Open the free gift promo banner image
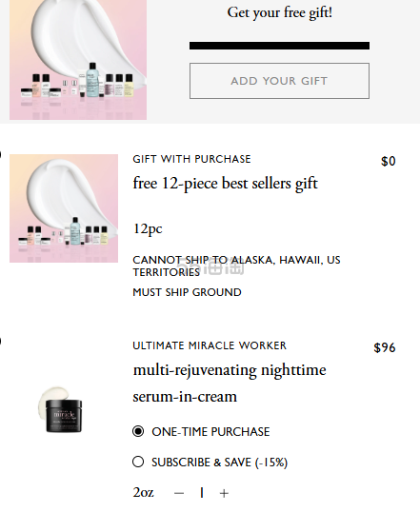Screen dimensions: 420x532 (78, 60)
